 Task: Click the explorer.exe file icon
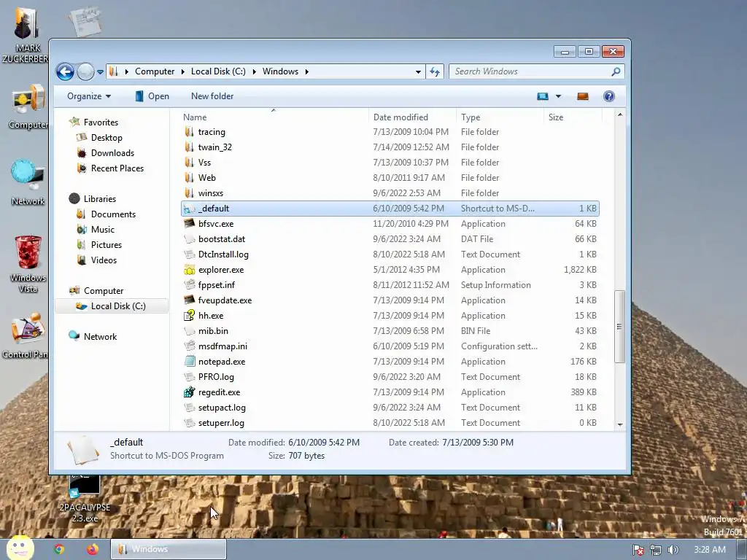click(x=189, y=270)
